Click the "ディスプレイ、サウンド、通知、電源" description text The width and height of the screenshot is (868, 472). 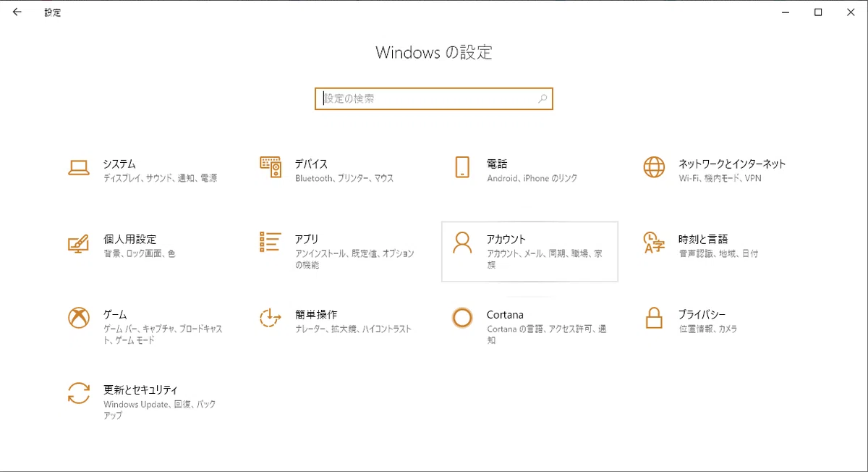coord(160,178)
